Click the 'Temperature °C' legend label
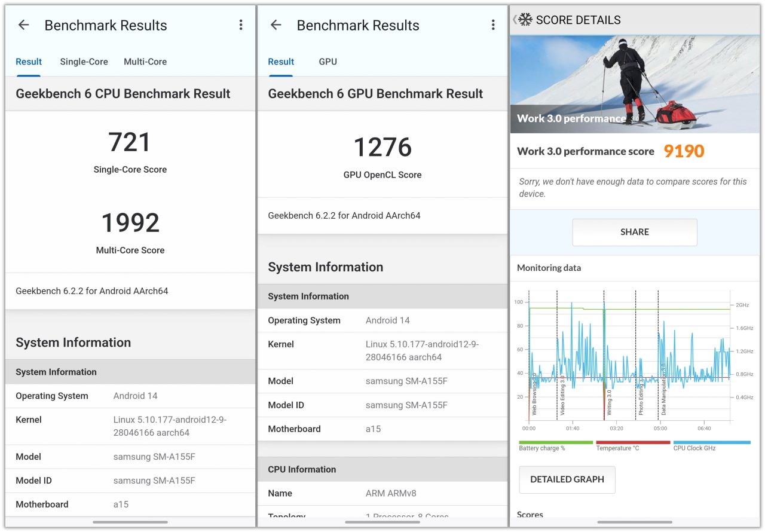 click(x=617, y=448)
